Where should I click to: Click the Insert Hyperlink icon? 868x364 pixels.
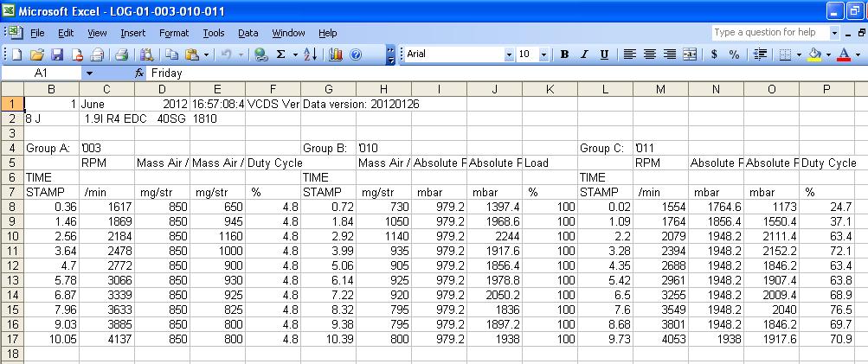[x=260, y=54]
